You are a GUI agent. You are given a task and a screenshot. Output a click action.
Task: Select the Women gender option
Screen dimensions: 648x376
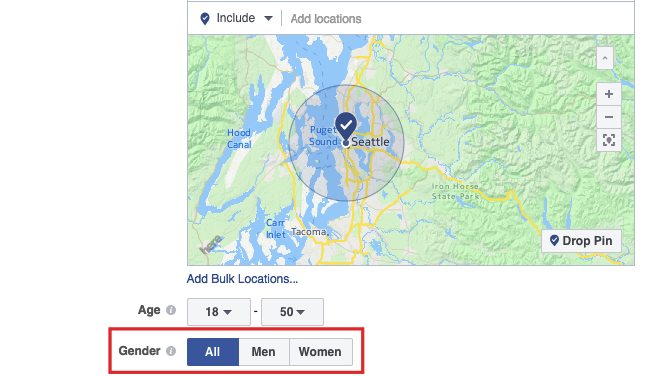[x=321, y=352]
